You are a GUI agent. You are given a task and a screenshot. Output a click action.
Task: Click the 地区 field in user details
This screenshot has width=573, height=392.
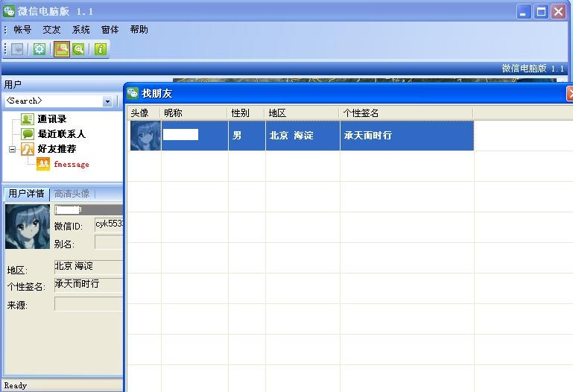(89, 267)
